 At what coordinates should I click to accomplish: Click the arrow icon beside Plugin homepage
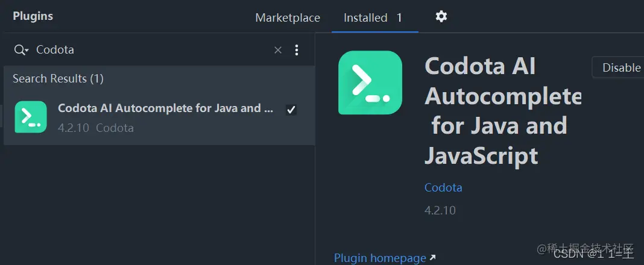pyautogui.click(x=432, y=258)
